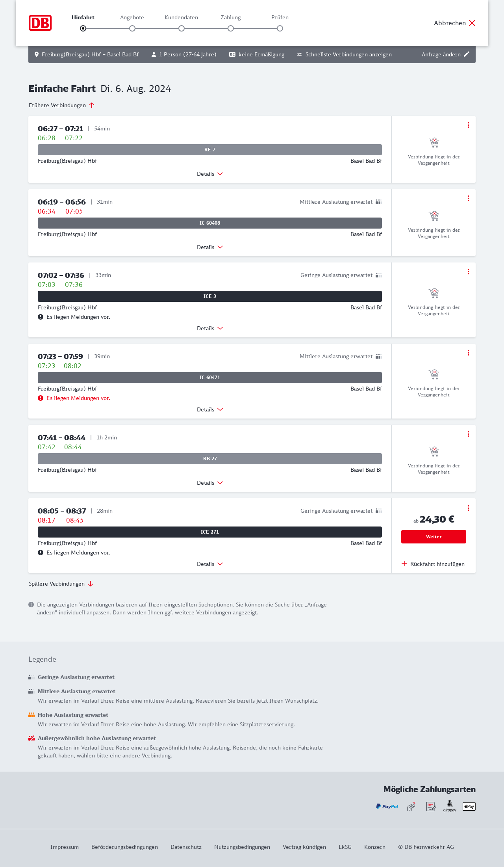Click the plus icon for Rückfahrt hinzufügen
The image size is (504, 867).
(x=404, y=564)
